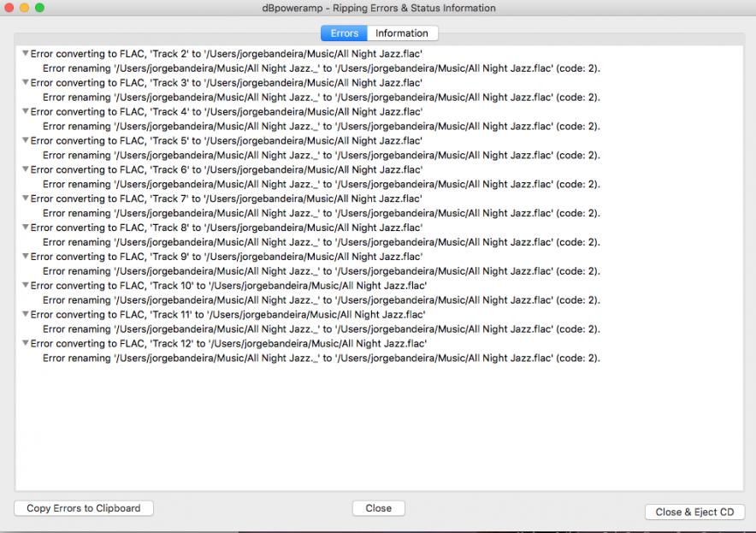Collapse the Track 9 error disclosure triangle
Image resolution: width=756 pixels, height=533 pixels.
pos(25,257)
